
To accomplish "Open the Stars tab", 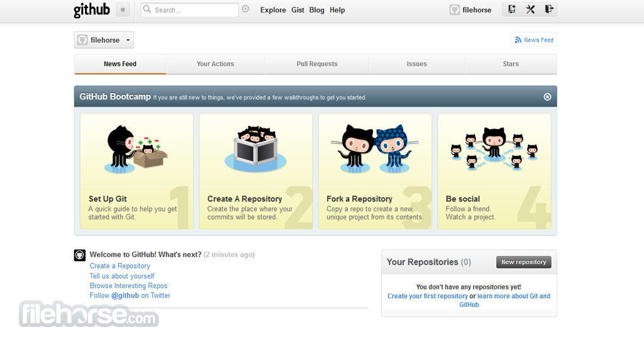I will pyautogui.click(x=511, y=64).
